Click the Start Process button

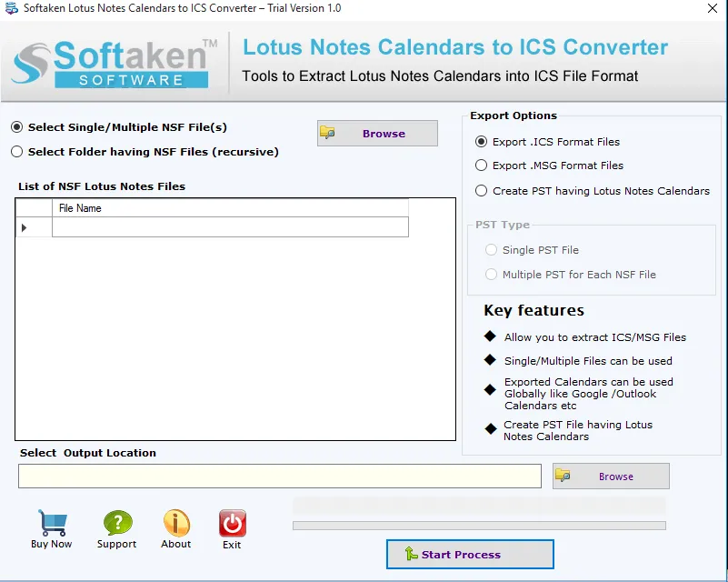pos(470,554)
